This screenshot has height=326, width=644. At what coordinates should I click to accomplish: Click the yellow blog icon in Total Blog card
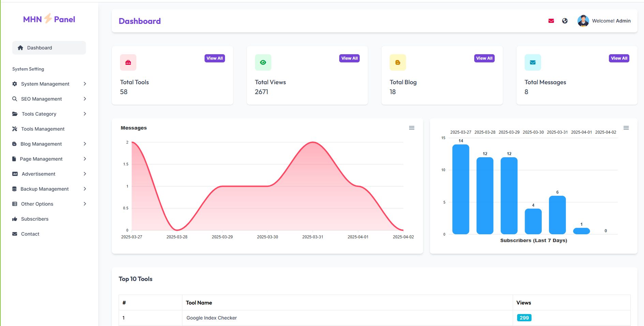[x=398, y=62]
